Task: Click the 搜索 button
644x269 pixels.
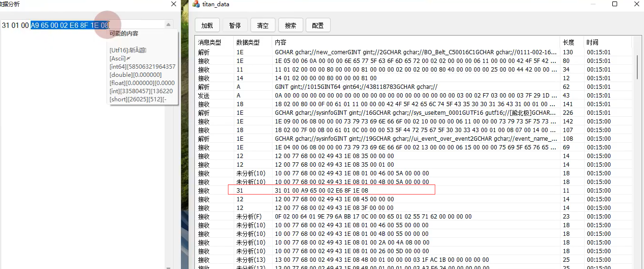Action: pyautogui.click(x=290, y=25)
